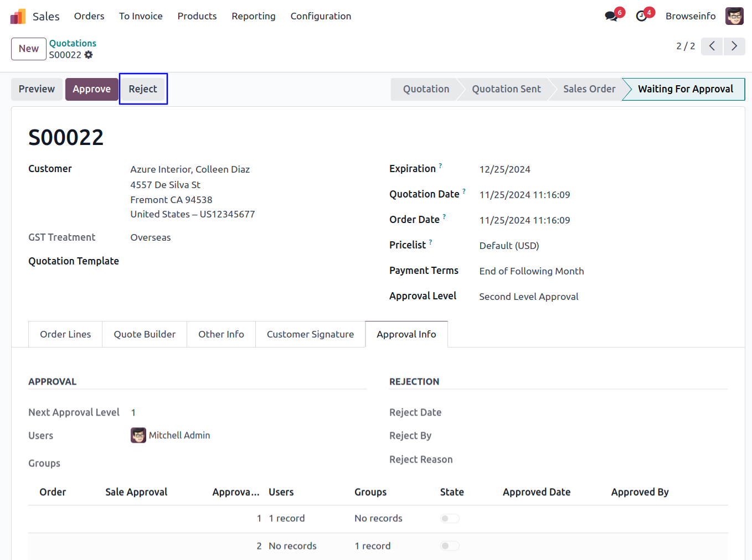Screen dimensions: 752x560
Task: Go to previous record arrow
Action: coord(712,46)
